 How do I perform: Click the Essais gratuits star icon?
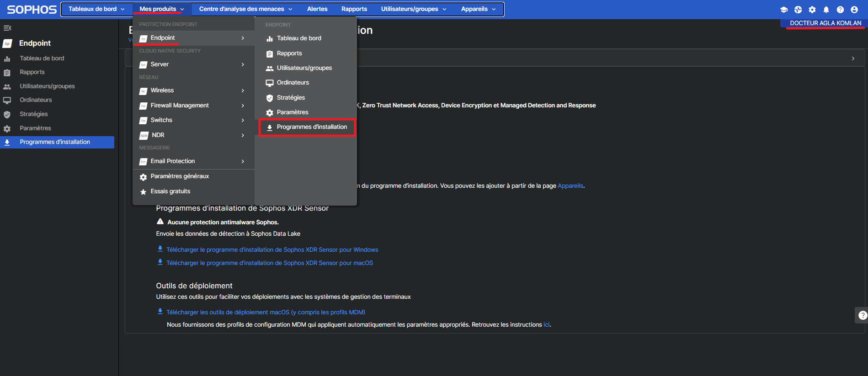pyautogui.click(x=143, y=192)
